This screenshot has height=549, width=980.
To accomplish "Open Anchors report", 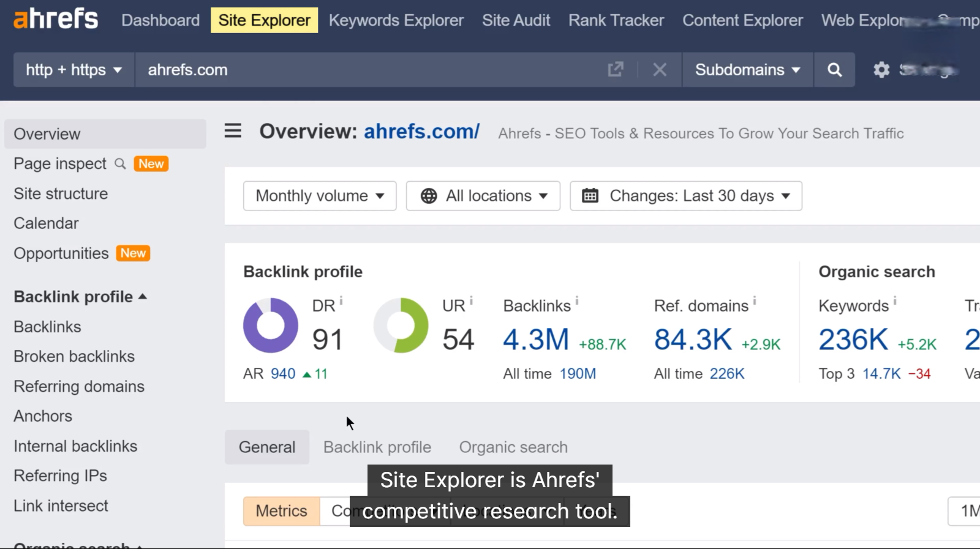I will coord(43,416).
